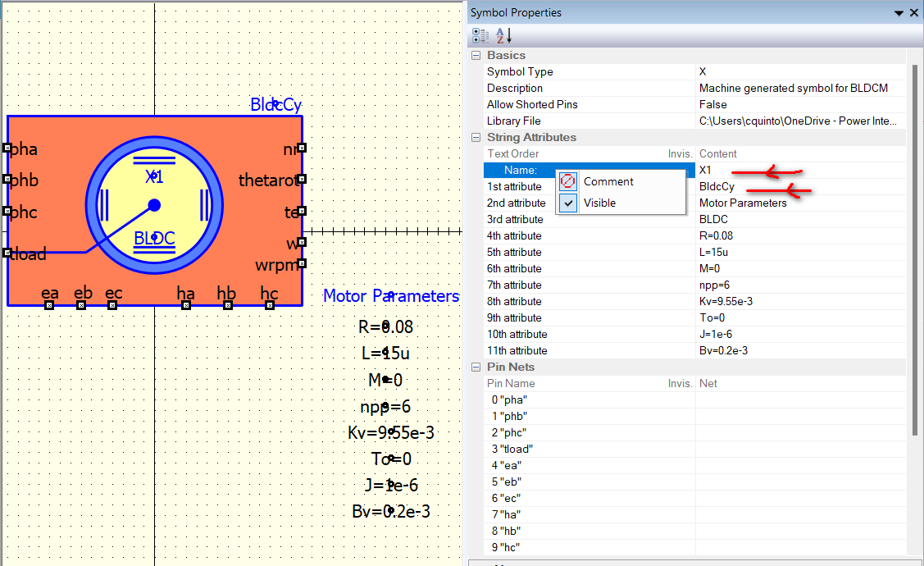Click the red Comment prohibition icon
This screenshot has width=924, height=566.
coord(569,181)
